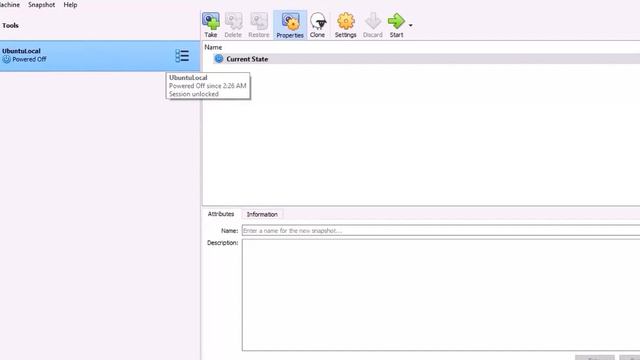This screenshot has width=640, height=360.
Task: Click the Current State blue icon
Action: pyautogui.click(x=219, y=59)
